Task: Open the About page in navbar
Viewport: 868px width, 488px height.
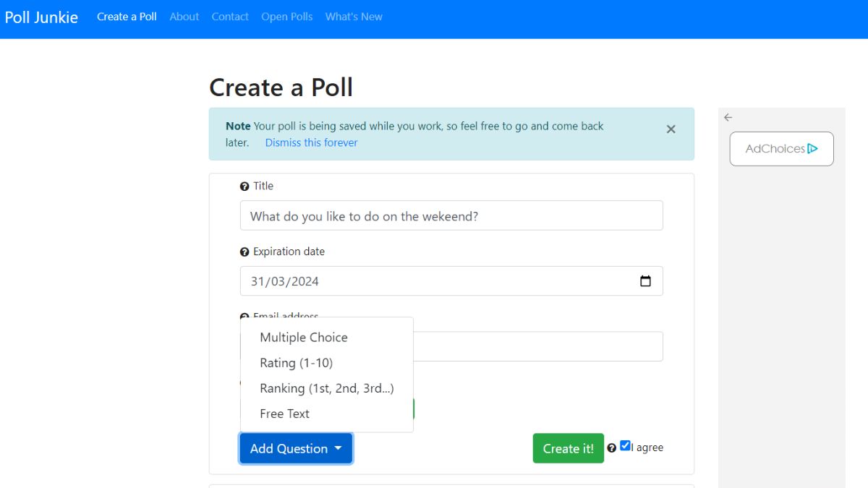Action: tap(184, 17)
